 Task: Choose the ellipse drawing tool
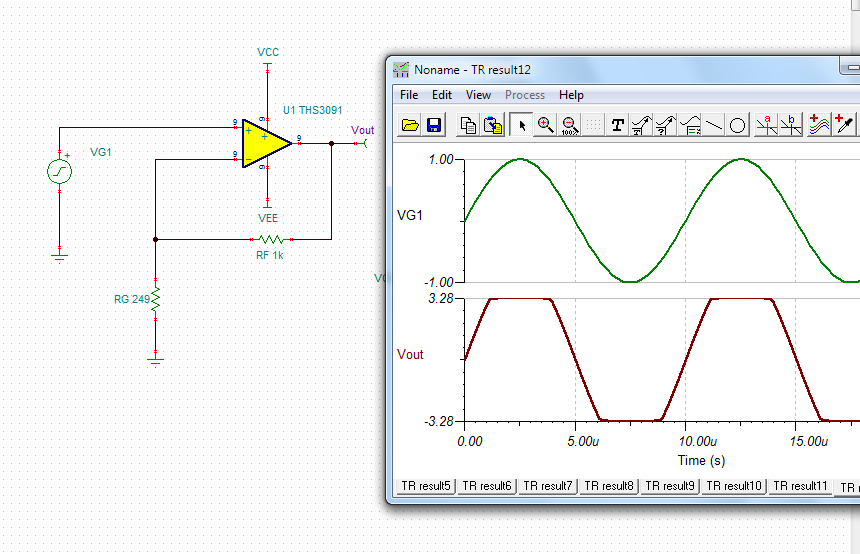point(737,125)
